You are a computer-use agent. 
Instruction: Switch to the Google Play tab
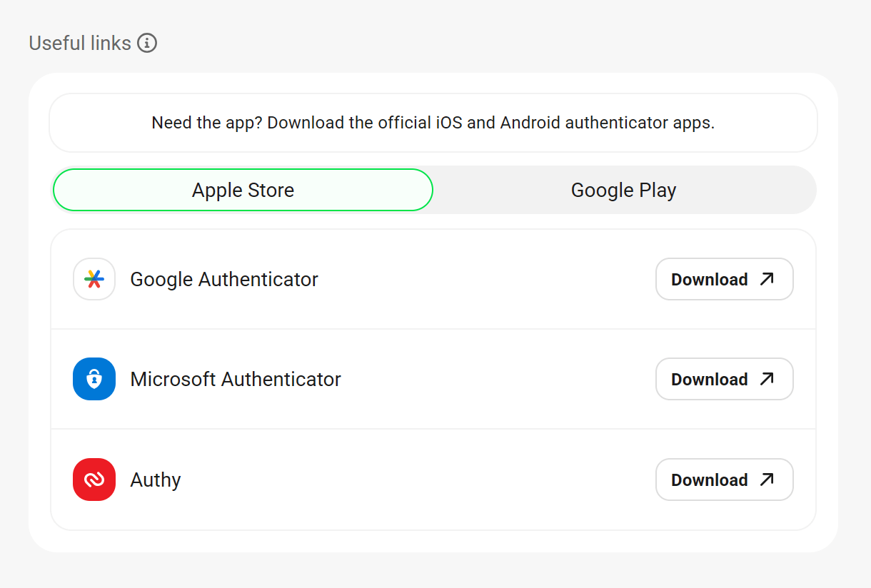pyautogui.click(x=623, y=190)
